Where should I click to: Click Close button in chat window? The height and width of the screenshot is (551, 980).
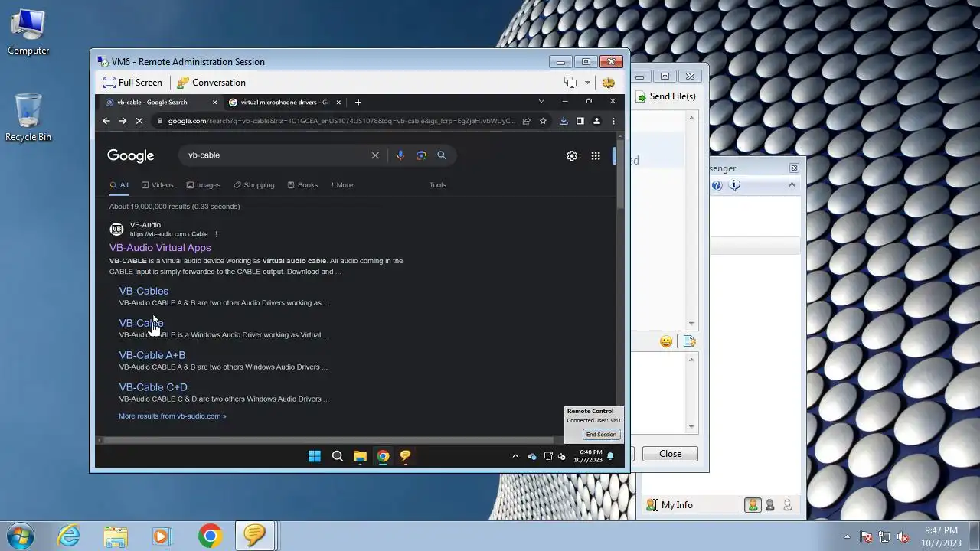(670, 454)
